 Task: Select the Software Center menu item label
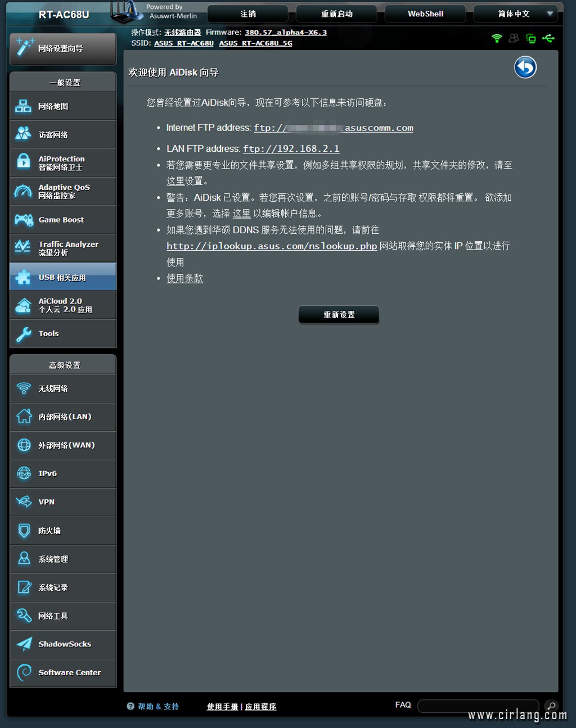(x=70, y=672)
